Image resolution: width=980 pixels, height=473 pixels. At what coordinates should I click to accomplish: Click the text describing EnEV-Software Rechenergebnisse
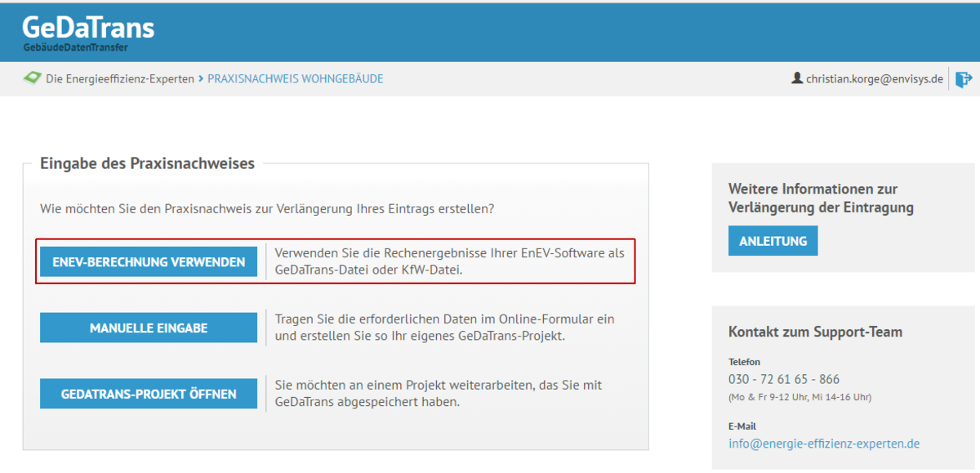point(449,261)
